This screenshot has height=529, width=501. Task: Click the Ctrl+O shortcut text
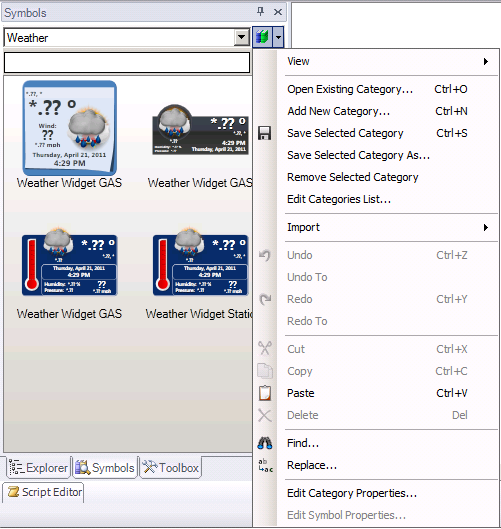[x=450, y=89]
